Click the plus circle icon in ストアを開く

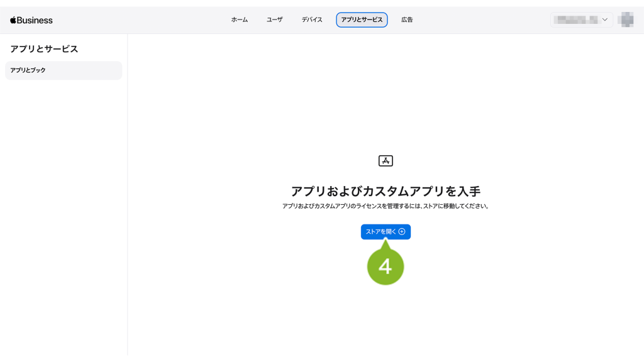pos(402,232)
